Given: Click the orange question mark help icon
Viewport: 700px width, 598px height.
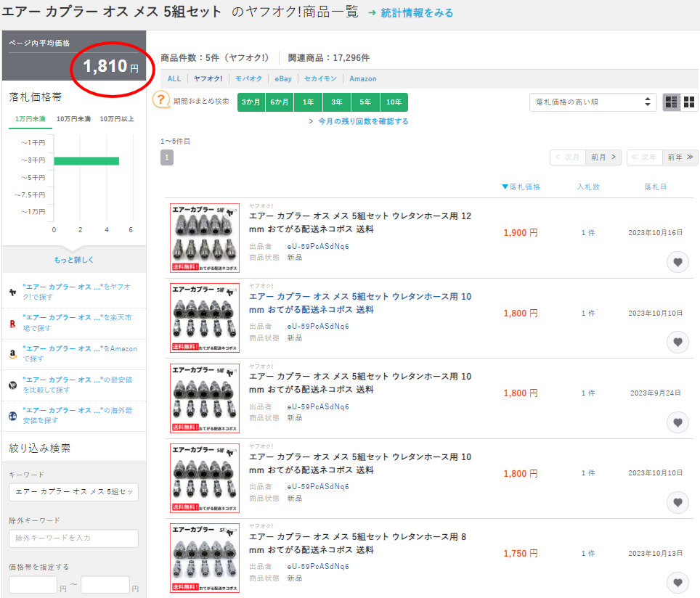Looking at the screenshot, I should [161, 100].
